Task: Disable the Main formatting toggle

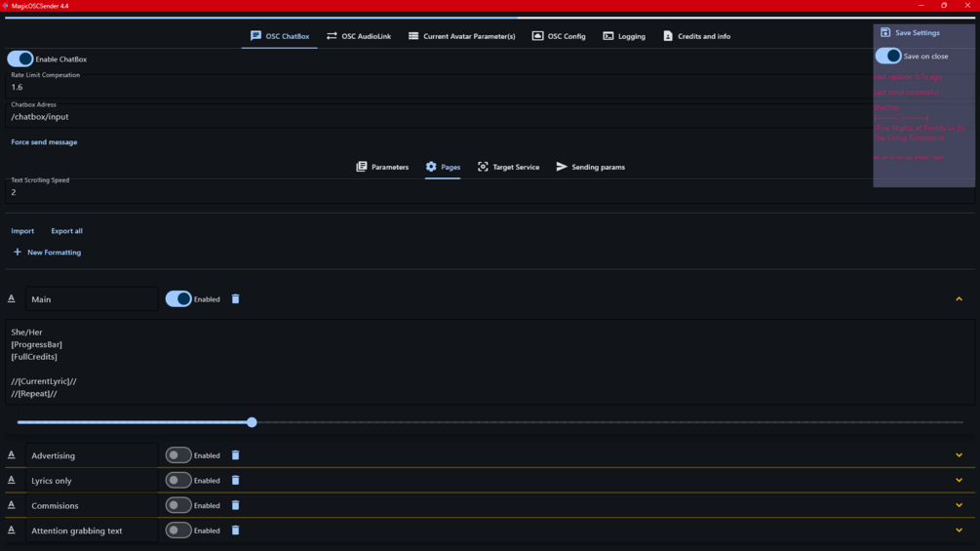Action: [x=178, y=298]
